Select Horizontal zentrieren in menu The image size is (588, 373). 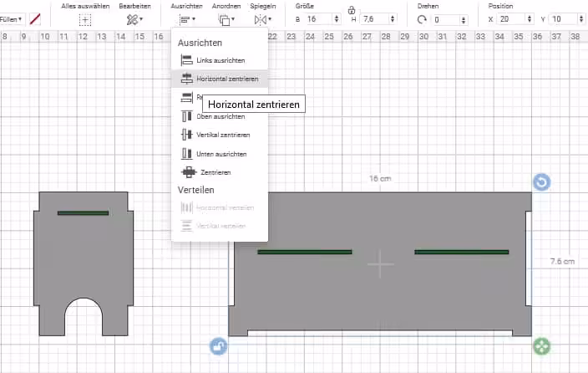click(x=220, y=79)
